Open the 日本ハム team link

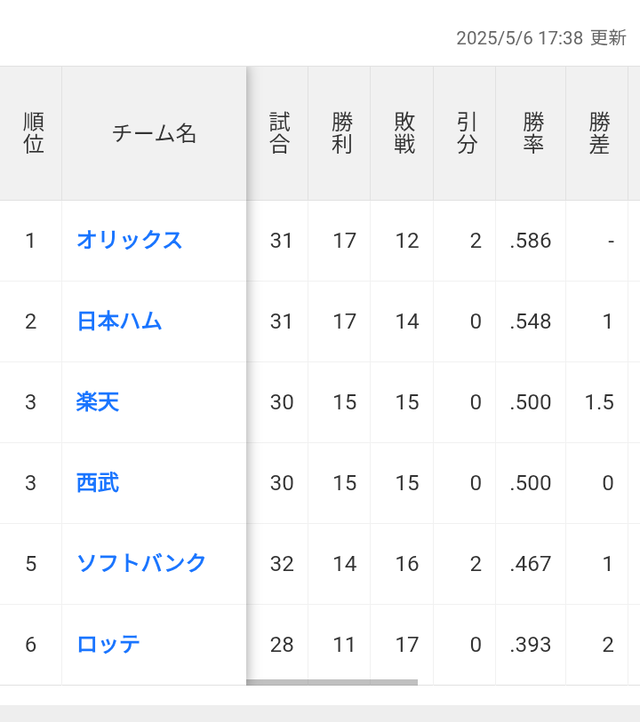tap(119, 321)
